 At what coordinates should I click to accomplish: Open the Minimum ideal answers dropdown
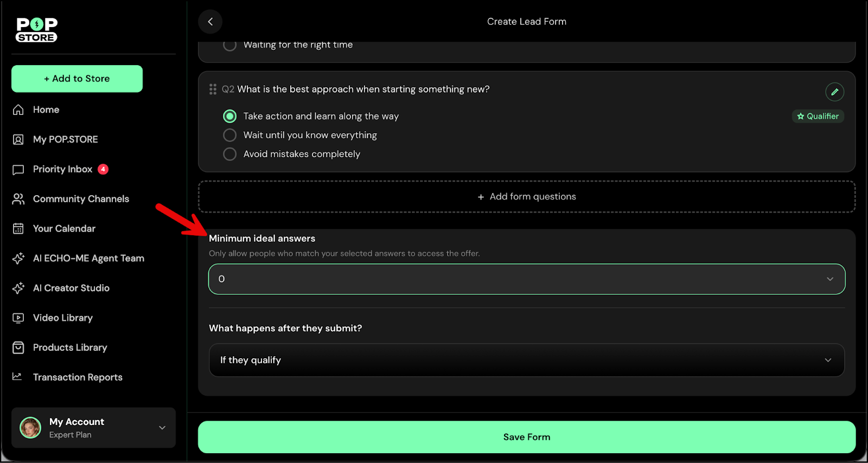point(526,279)
